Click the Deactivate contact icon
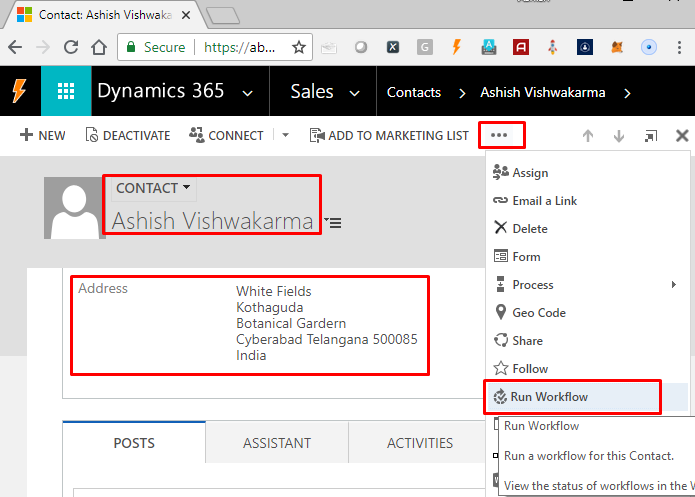Image resolution: width=695 pixels, height=497 pixels. coord(91,135)
